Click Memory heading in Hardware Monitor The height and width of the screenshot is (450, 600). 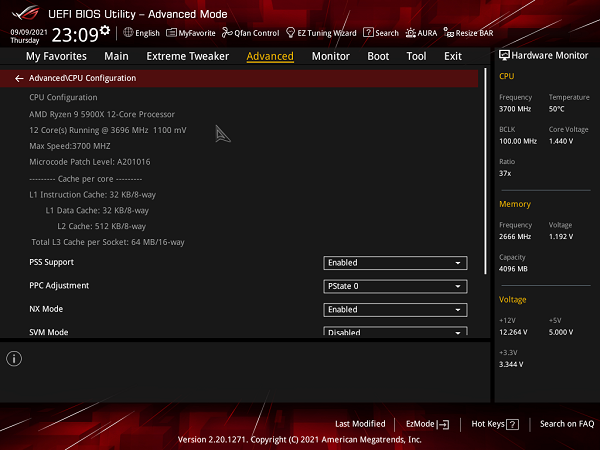515,204
